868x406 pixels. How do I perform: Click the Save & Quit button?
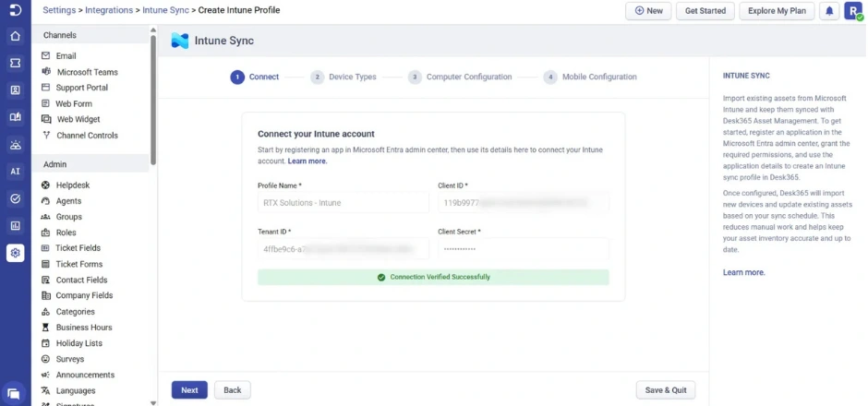666,390
